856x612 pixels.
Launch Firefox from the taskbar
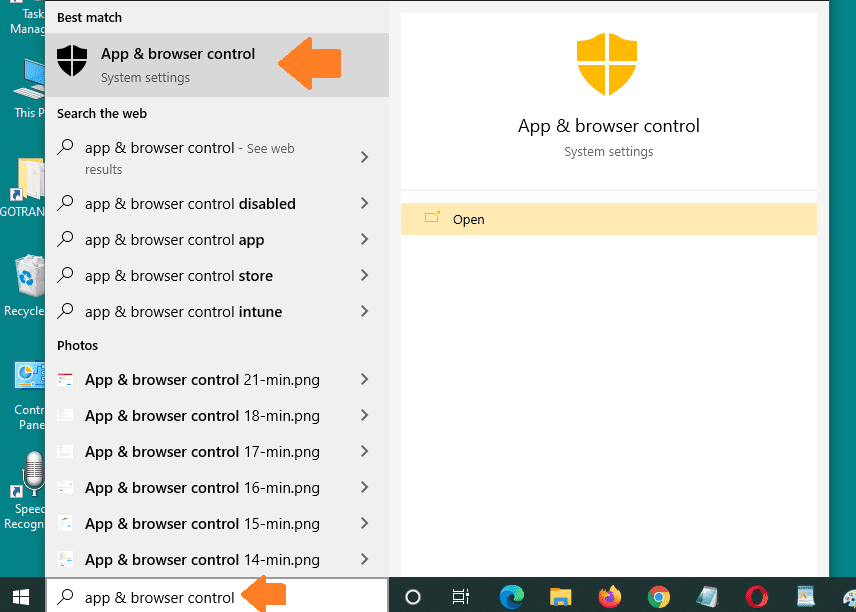(609, 597)
